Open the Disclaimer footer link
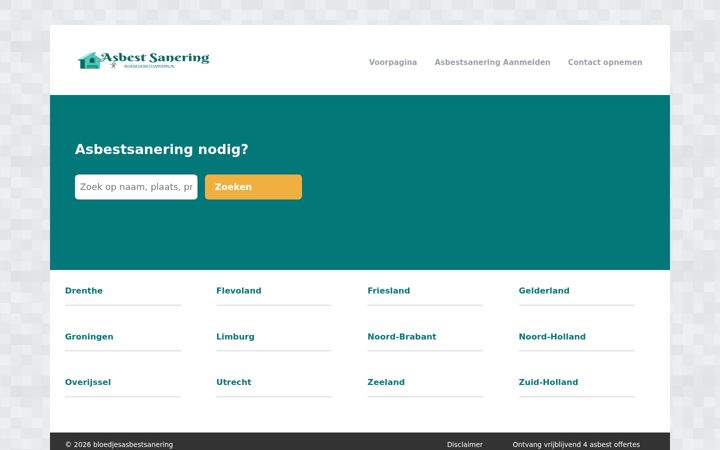 tap(465, 444)
